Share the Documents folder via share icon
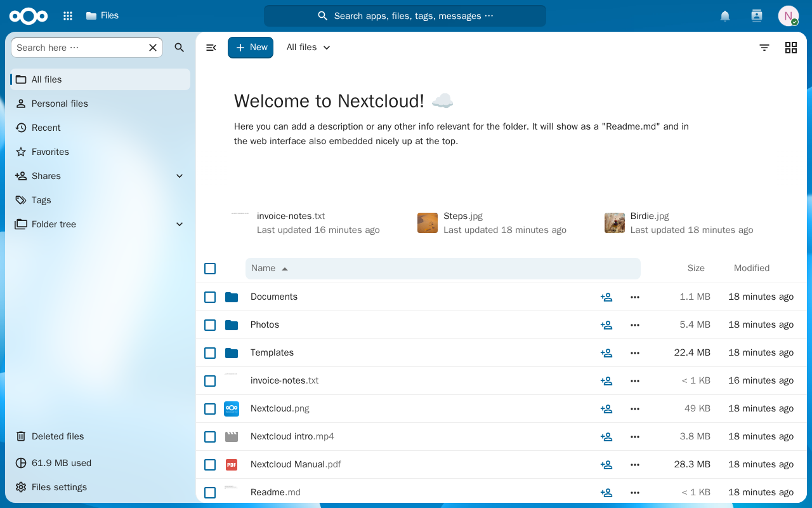Image resolution: width=812 pixels, height=508 pixels. click(606, 297)
